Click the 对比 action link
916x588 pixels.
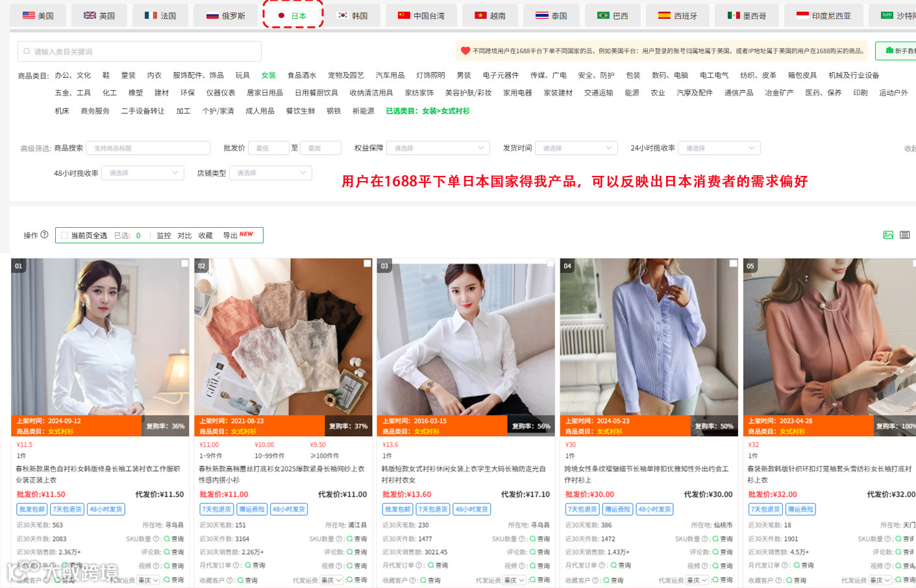184,236
